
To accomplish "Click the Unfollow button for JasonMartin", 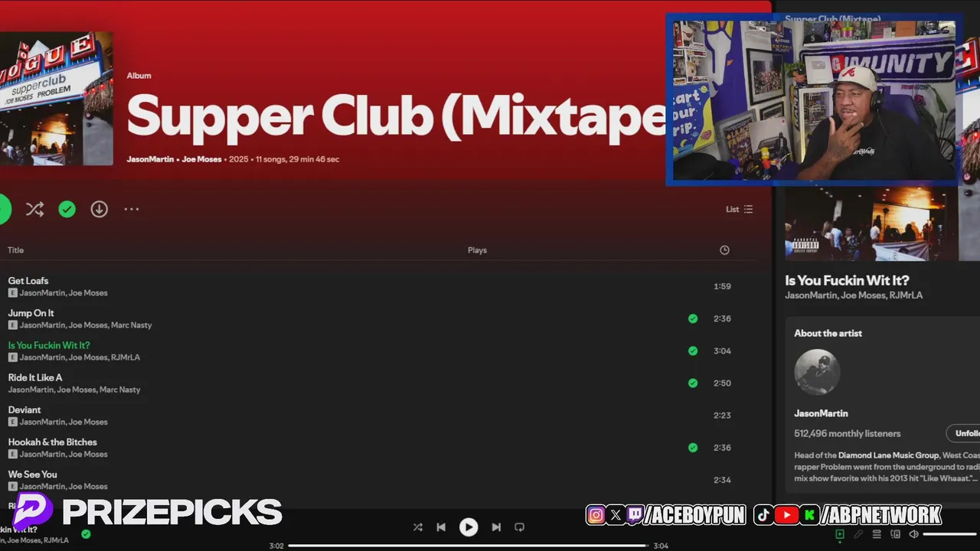I will [963, 433].
